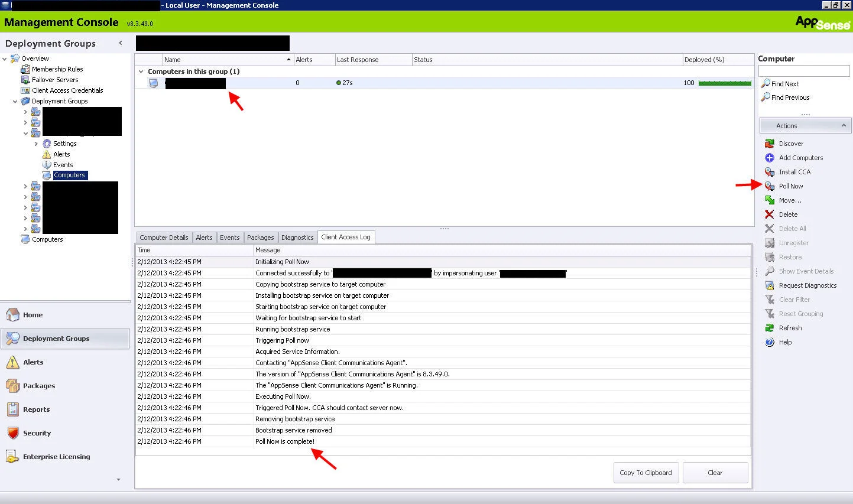853x504 pixels.
Task: Sort by the Status column header
Action: (x=547, y=60)
